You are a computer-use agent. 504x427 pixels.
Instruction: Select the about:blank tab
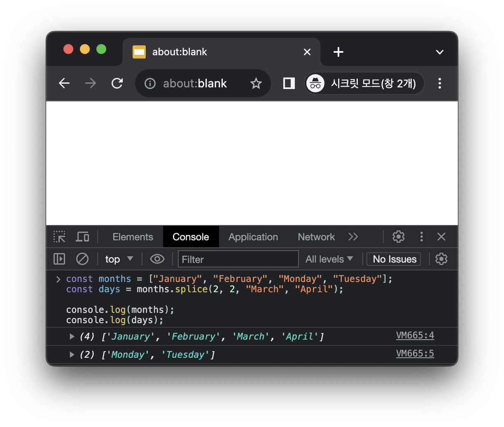(222, 52)
